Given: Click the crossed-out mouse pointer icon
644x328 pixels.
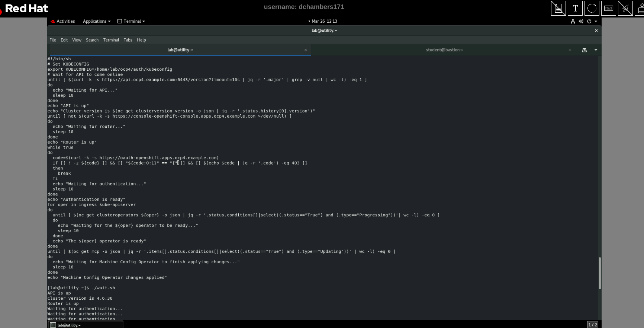Looking at the screenshot, I should [x=625, y=8].
